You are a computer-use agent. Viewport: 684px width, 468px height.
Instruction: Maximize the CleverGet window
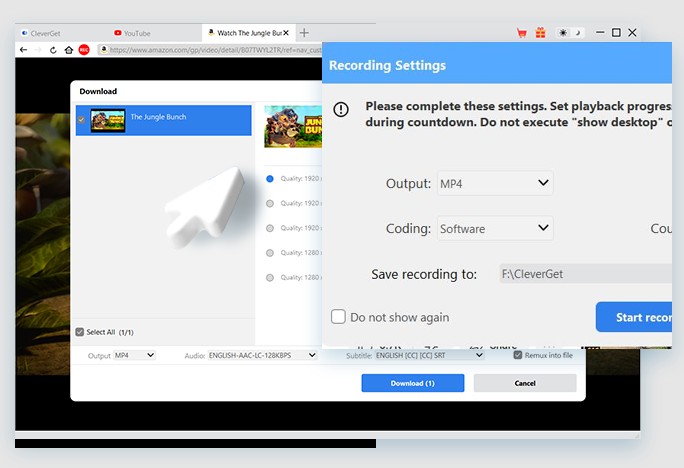click(x=616, y=32)
